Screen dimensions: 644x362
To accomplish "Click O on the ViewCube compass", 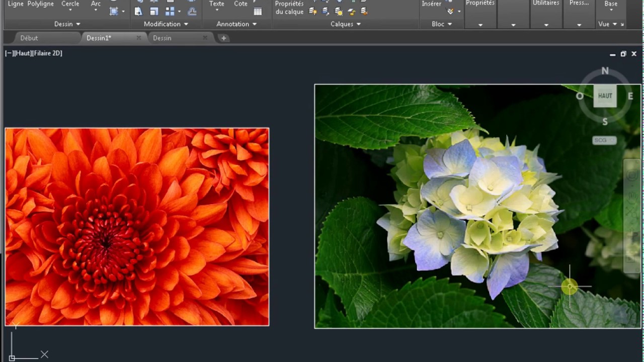I will click(580, 96).
